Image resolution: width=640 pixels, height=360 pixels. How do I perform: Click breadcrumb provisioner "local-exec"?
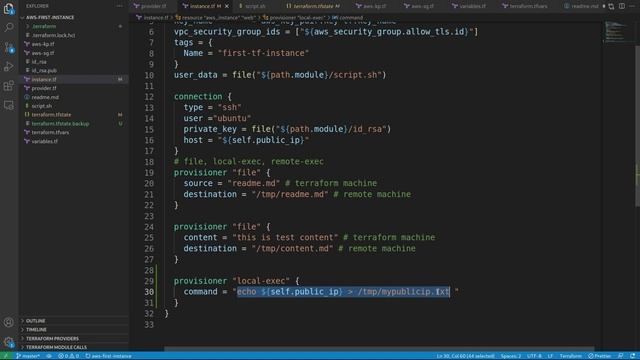[x=294, y=18]
